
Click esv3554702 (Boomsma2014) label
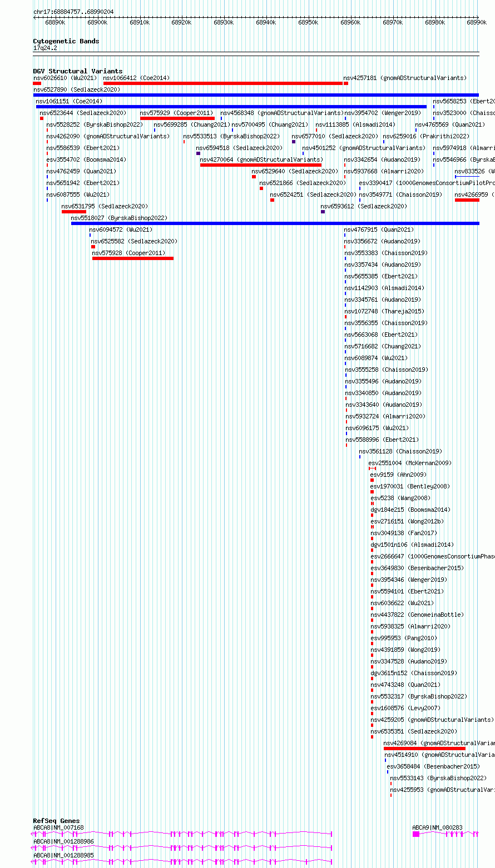tap(86, 159)
